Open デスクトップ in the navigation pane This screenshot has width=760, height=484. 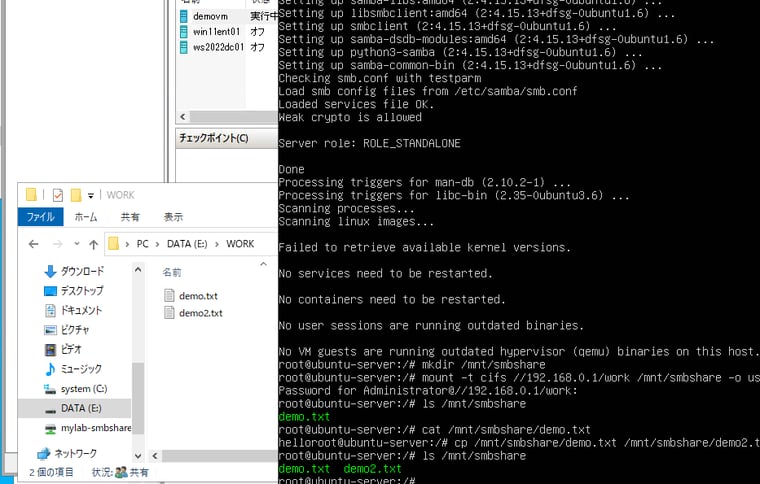coord(74,291)
